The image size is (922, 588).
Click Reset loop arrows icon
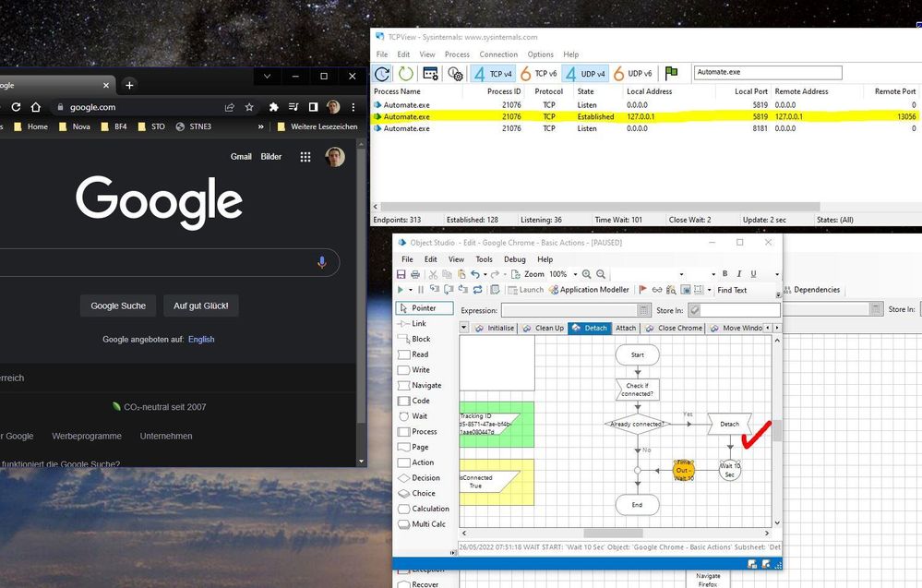[x=477, y=289]
